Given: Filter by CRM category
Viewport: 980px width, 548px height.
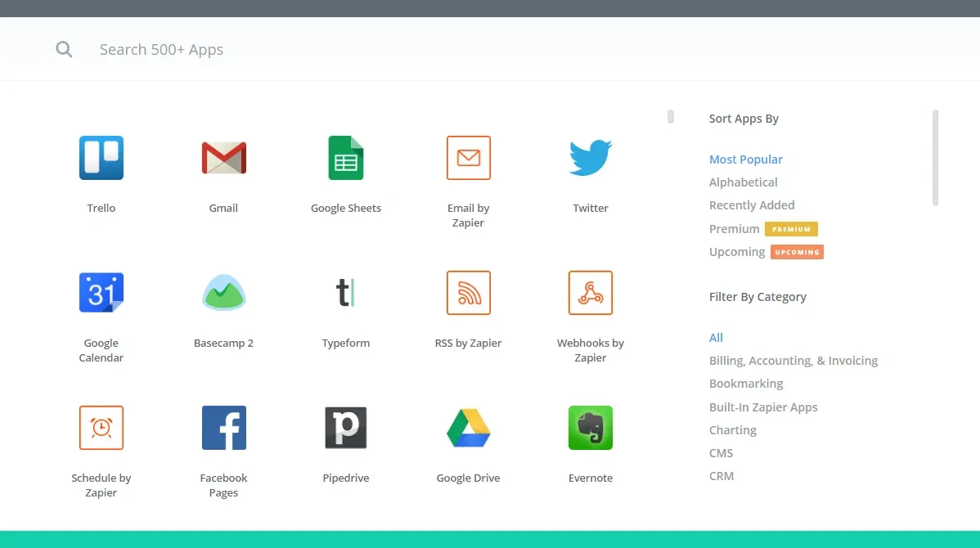Looking at the screenshot, I should point(722,476).
